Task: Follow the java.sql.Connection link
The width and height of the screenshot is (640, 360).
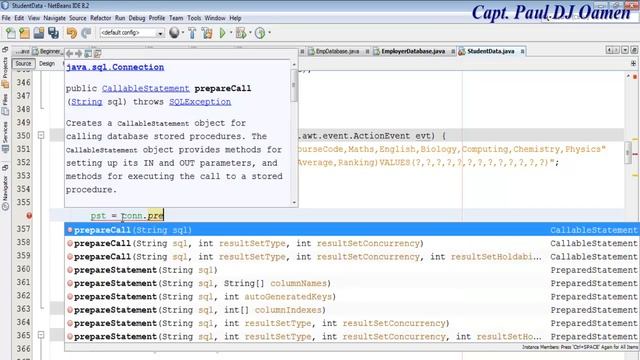Action: (x=115, y=67)
